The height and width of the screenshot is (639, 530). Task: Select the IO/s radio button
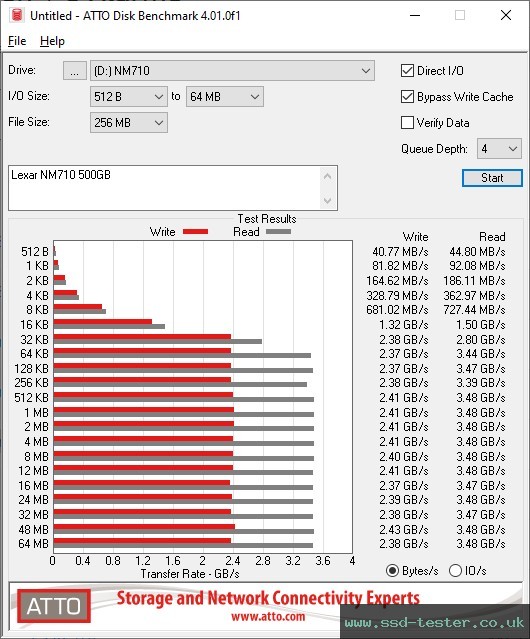(455, 571)
